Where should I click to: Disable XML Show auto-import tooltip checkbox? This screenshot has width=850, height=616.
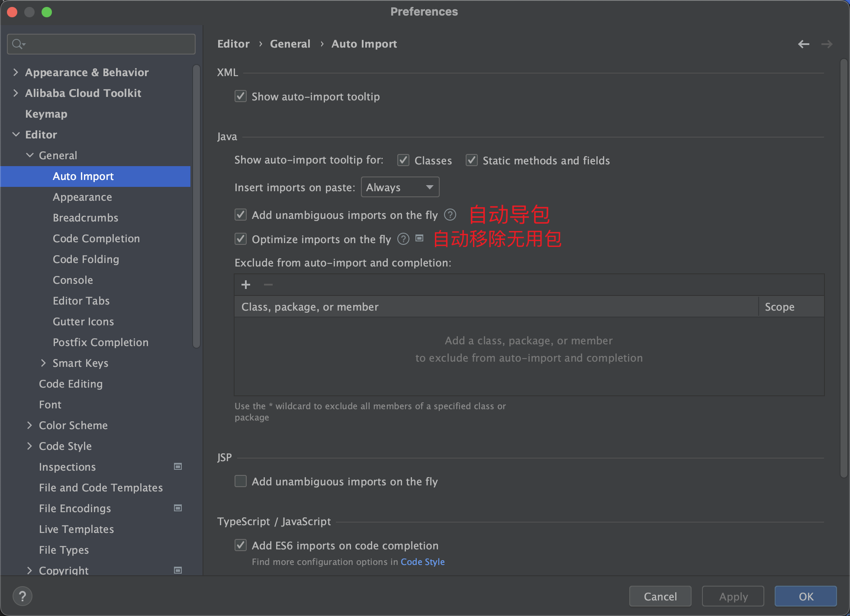(x=241, y=96)
